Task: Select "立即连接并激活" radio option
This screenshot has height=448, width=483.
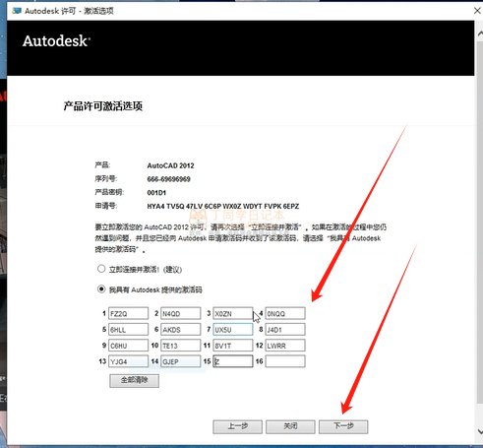Action: (x=101, y=269)
